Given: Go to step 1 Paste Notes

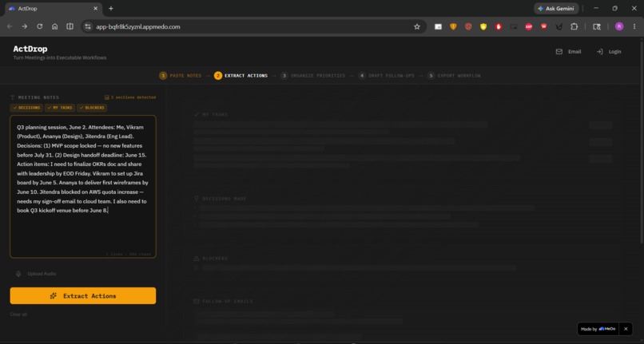Looking at the screenshot, I should [181, 76].
